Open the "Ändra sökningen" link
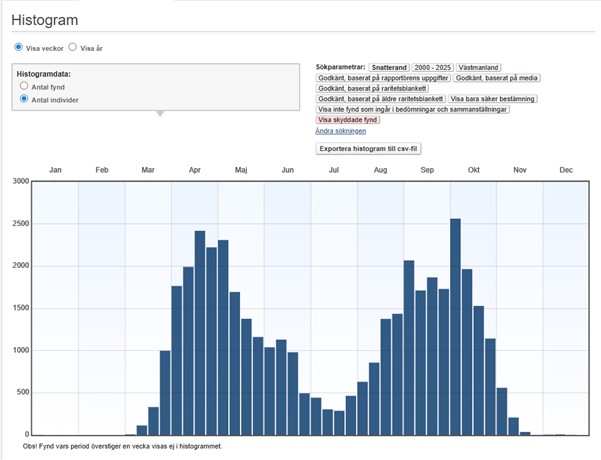The height and width of the screenshot is (460, 601). pos(341,131)
